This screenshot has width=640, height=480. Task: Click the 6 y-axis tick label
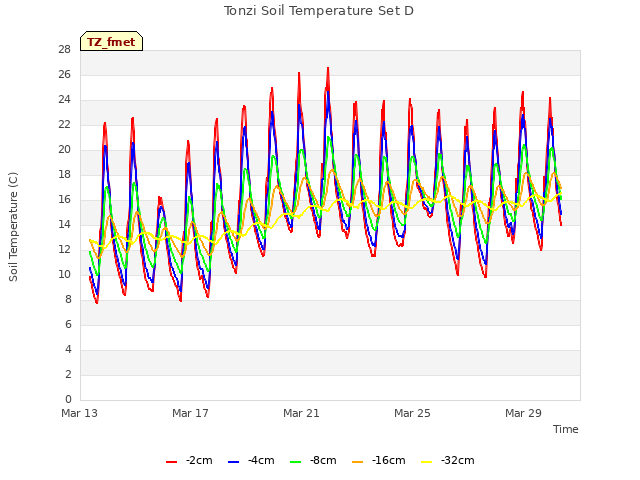point(68,324)
